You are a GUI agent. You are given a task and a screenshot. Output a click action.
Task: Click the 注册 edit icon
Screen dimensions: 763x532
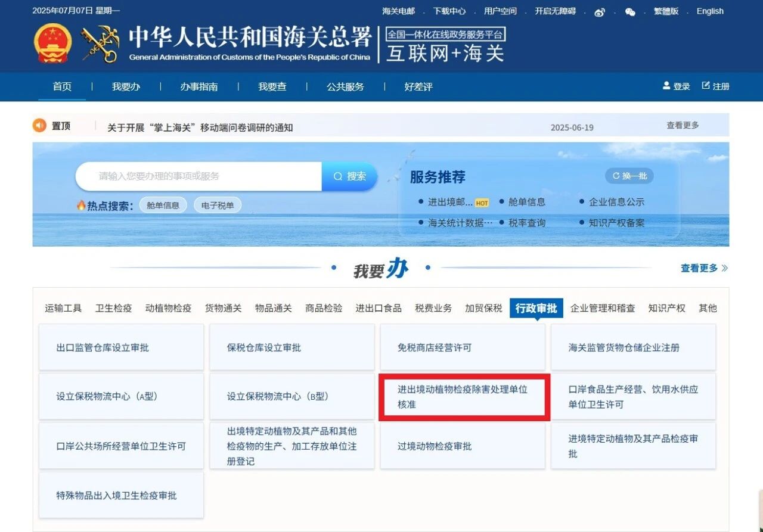pyautogui.click(x=706, y=86)
